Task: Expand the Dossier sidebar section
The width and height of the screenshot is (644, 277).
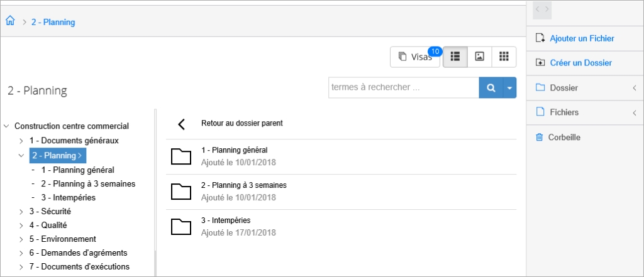Action: [585, 88]
